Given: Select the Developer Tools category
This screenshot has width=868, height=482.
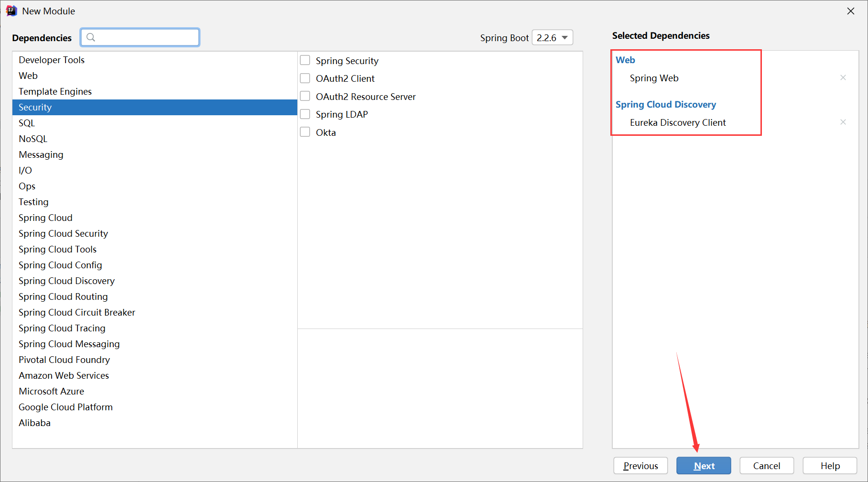Looking at the screenshot, I should click(x=155, y=60).
